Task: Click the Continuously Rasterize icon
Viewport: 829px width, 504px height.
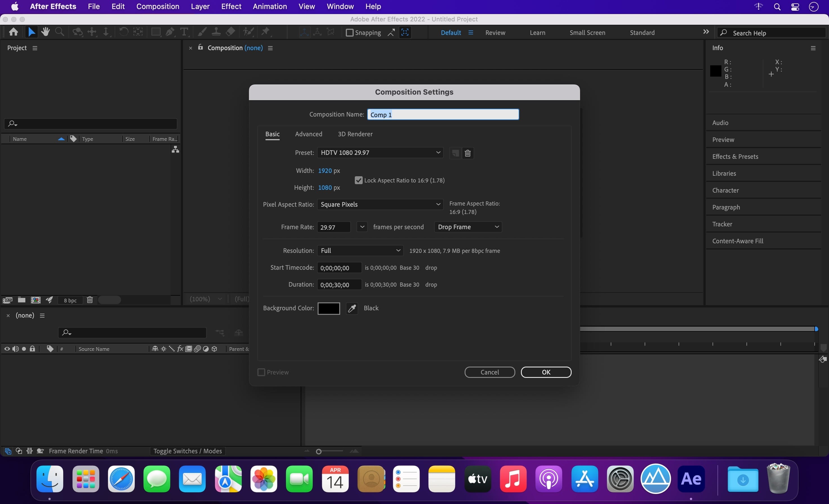Action: (164, 349)
